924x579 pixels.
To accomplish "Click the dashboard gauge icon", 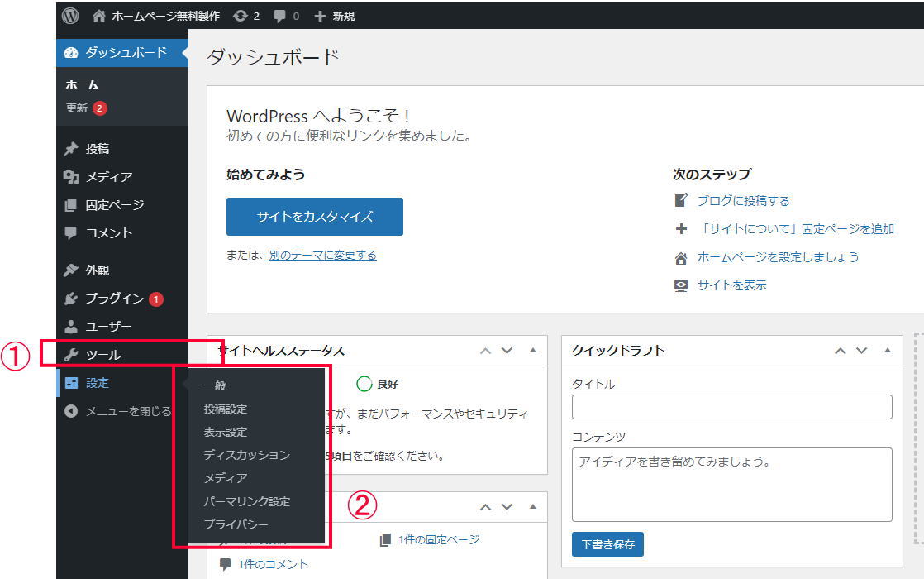I will click(71, 52).
